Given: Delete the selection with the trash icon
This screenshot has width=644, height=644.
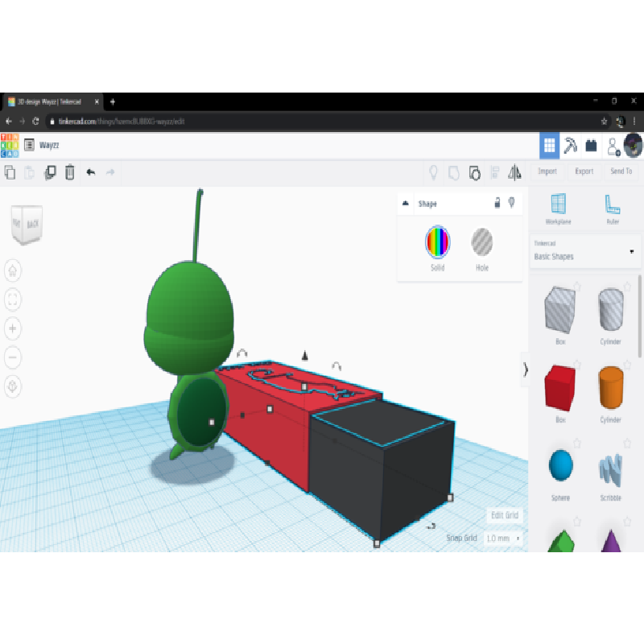Looking at the screenshot, I should point(70,171).
